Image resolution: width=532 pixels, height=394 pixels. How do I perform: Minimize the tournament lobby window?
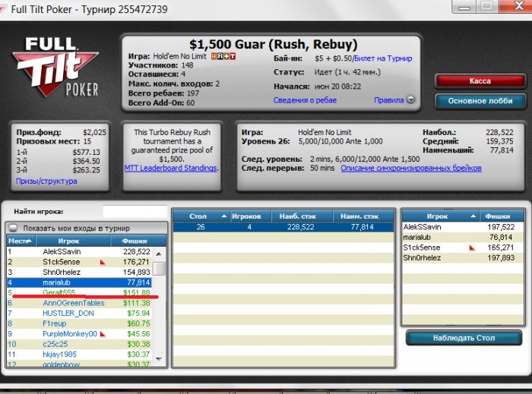coord(464,6)
